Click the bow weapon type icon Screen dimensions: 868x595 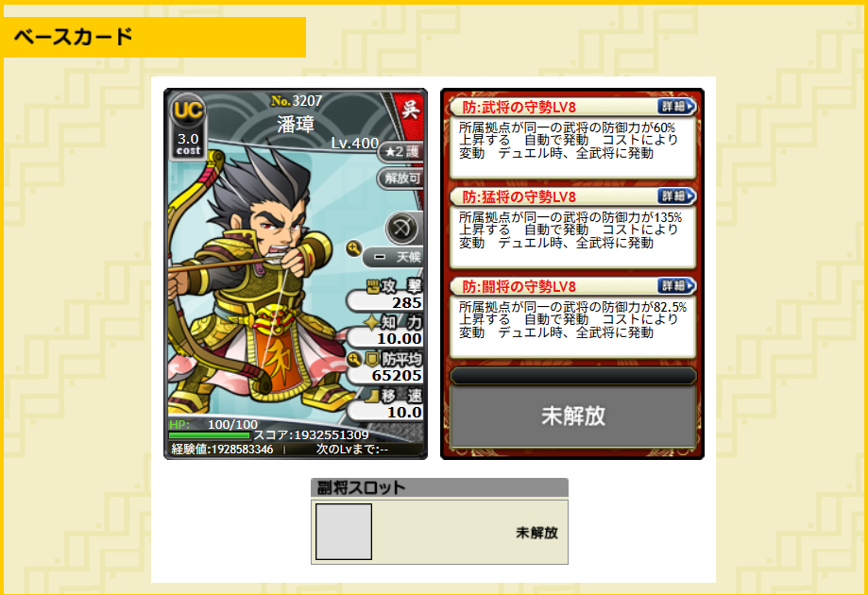[x=401, y=228]
